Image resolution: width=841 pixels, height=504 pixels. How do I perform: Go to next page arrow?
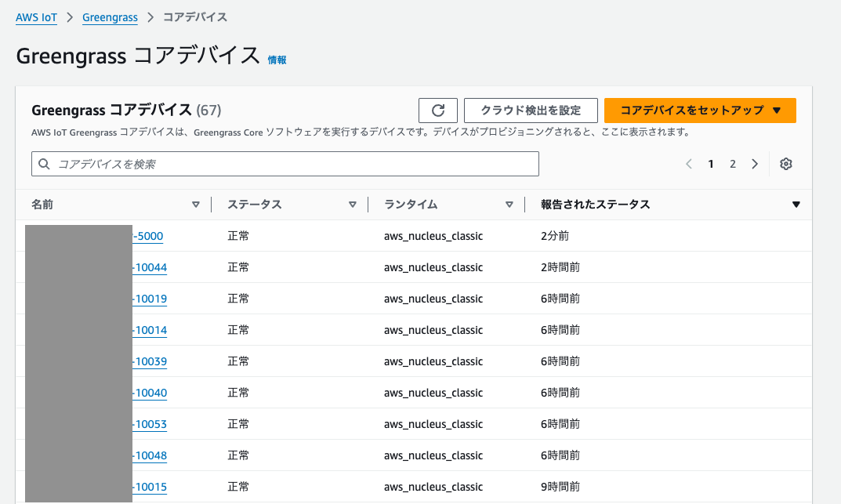click(755, 164)
